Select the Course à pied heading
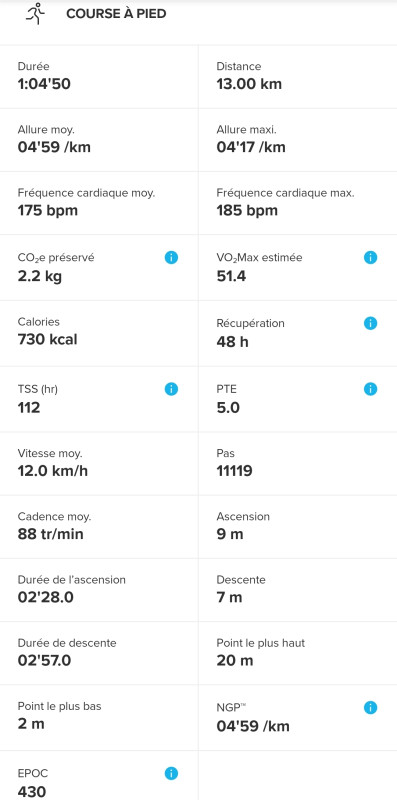Viewport: 397px width, 800px height. 116,14
